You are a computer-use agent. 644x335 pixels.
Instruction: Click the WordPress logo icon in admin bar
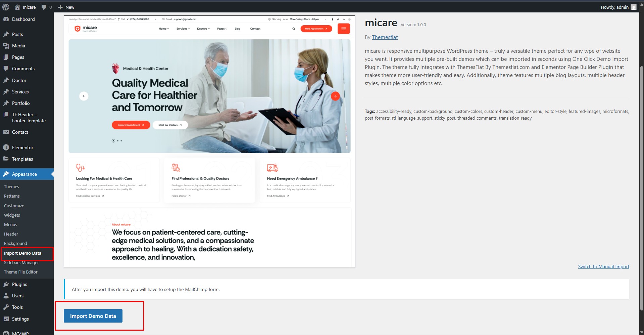[6, 7]
